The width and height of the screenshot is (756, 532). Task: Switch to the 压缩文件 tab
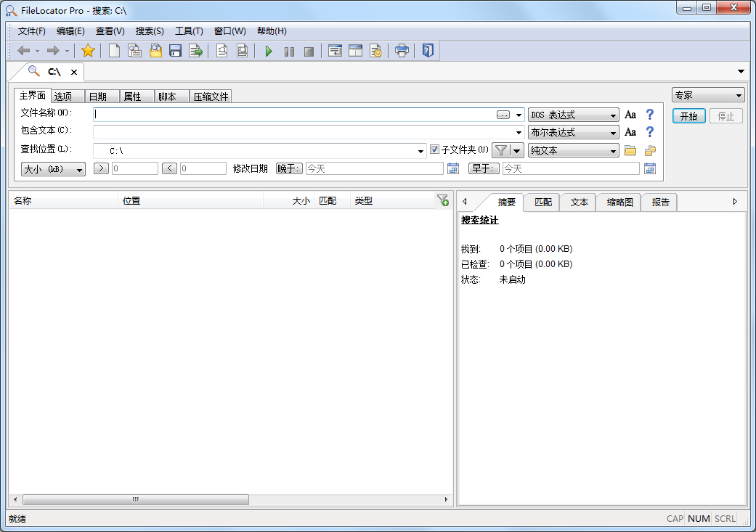(211, 97)
